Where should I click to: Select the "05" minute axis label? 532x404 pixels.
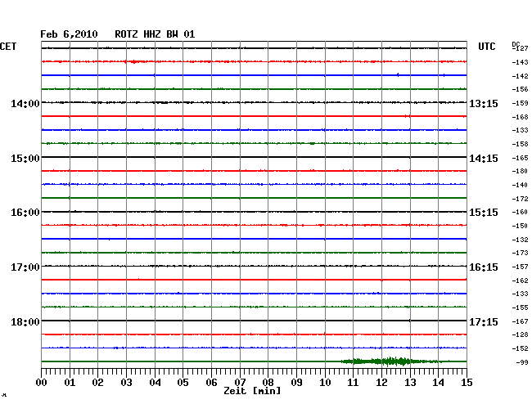coord(183,383)
